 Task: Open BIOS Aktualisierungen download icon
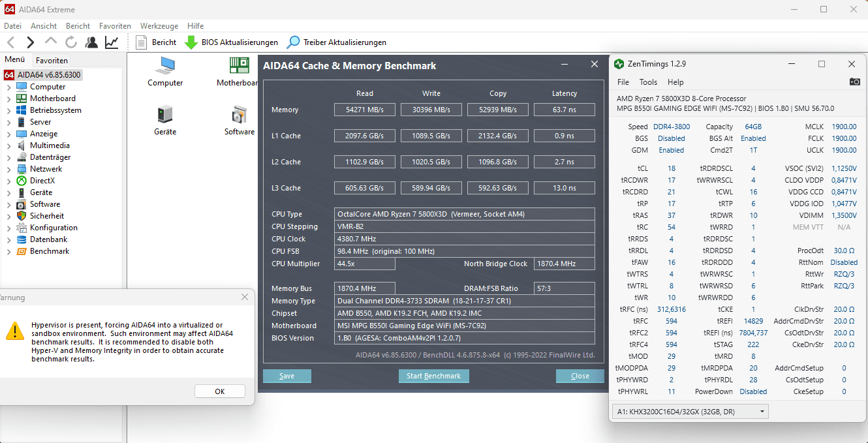191,42
